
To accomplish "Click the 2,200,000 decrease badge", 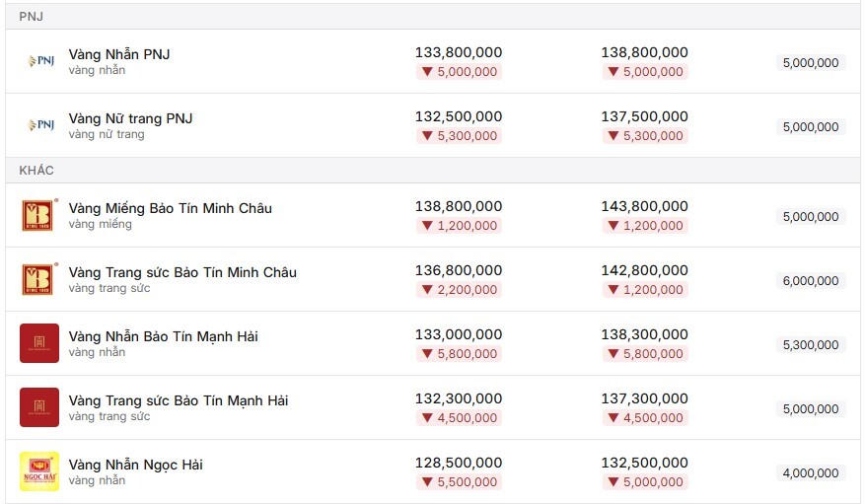I will pos(459,290).
